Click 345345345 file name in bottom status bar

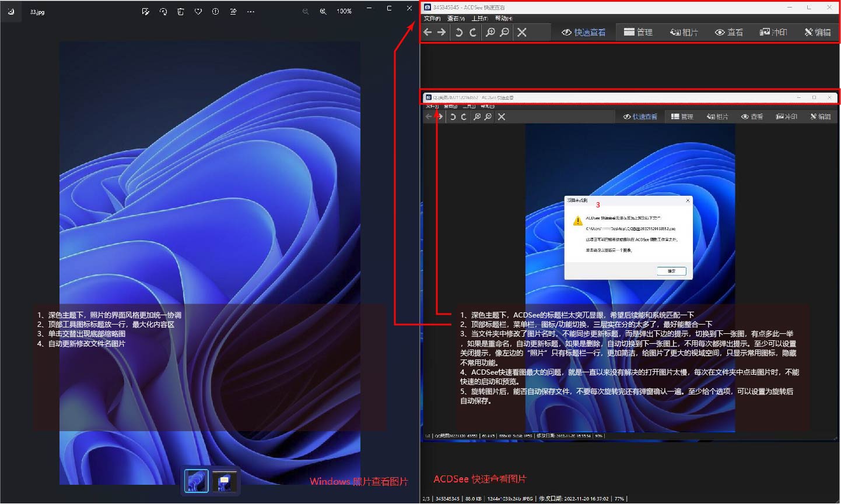pos(447,499)
